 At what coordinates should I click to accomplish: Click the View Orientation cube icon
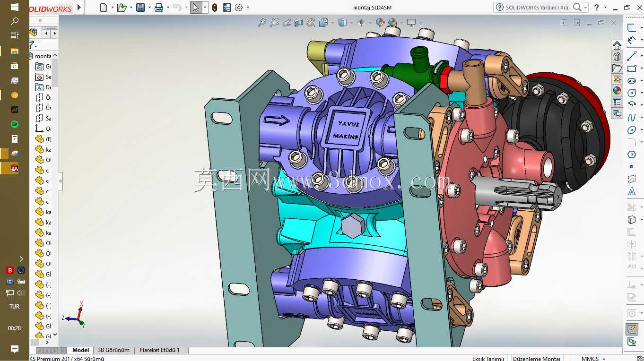click(x=323, y=23)
